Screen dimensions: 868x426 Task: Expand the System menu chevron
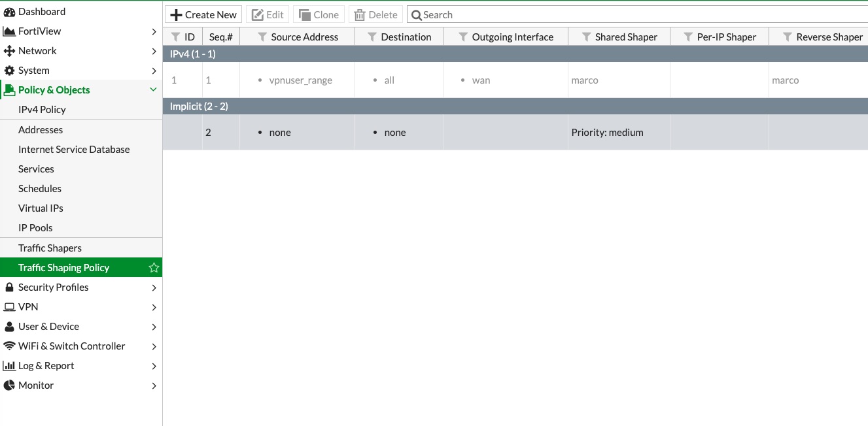(154, 71)
